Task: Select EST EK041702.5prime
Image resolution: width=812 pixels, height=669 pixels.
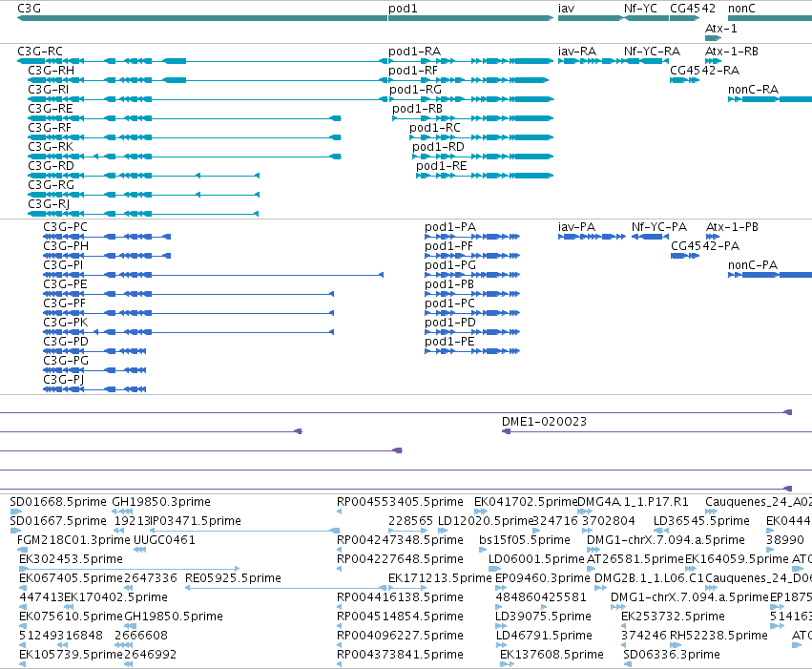Action: (x=481, y=512)
